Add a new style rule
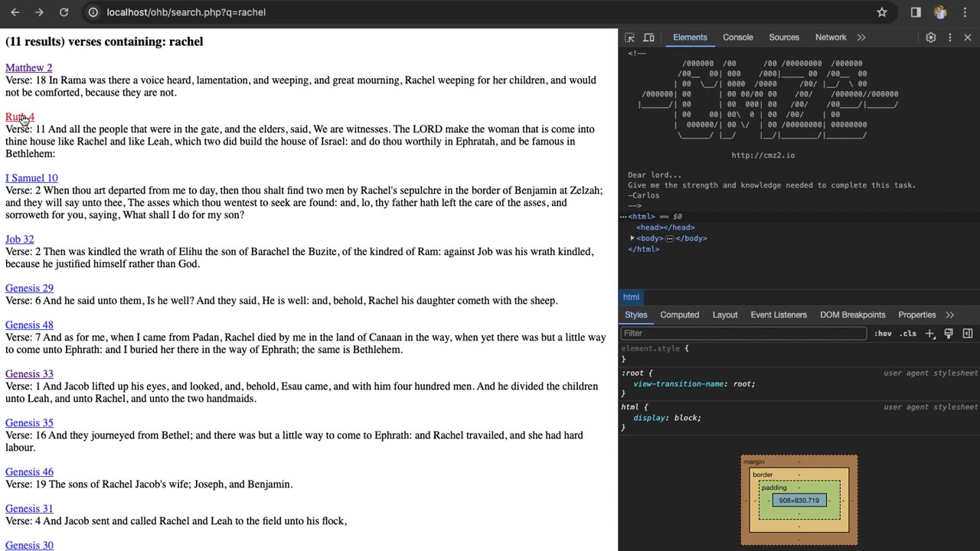 coord(930,334)
